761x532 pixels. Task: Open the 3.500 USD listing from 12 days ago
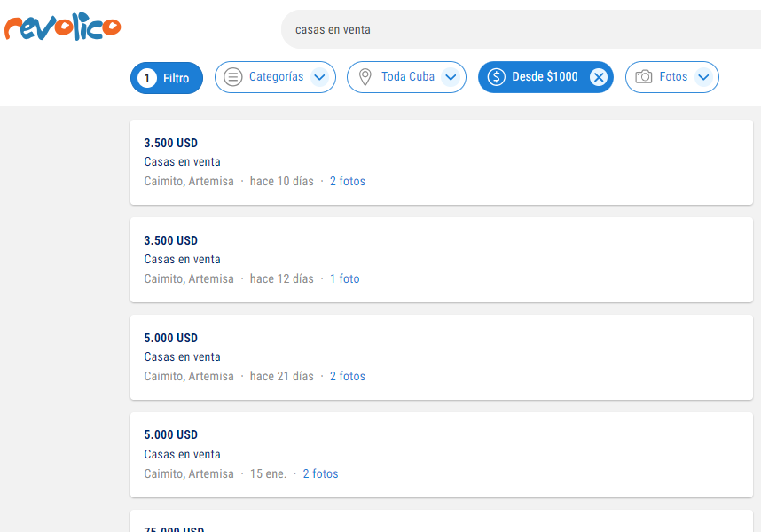(x=441, y=260)
